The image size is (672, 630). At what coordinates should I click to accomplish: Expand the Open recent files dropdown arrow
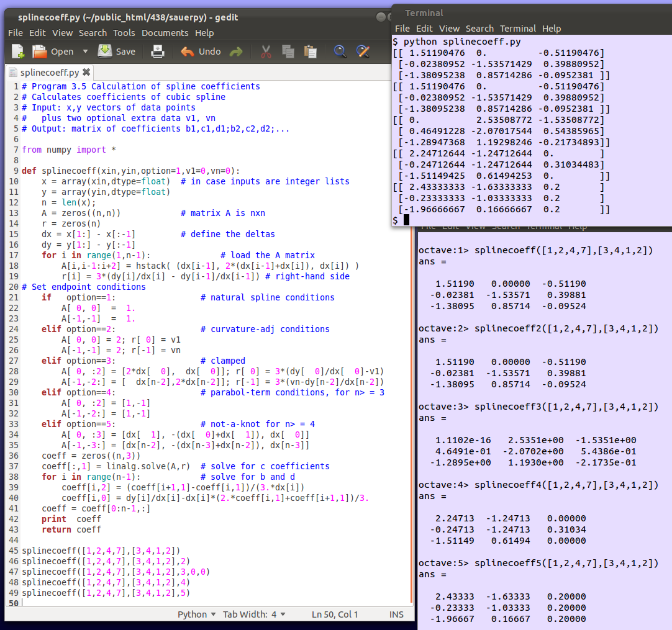[85, 52]
